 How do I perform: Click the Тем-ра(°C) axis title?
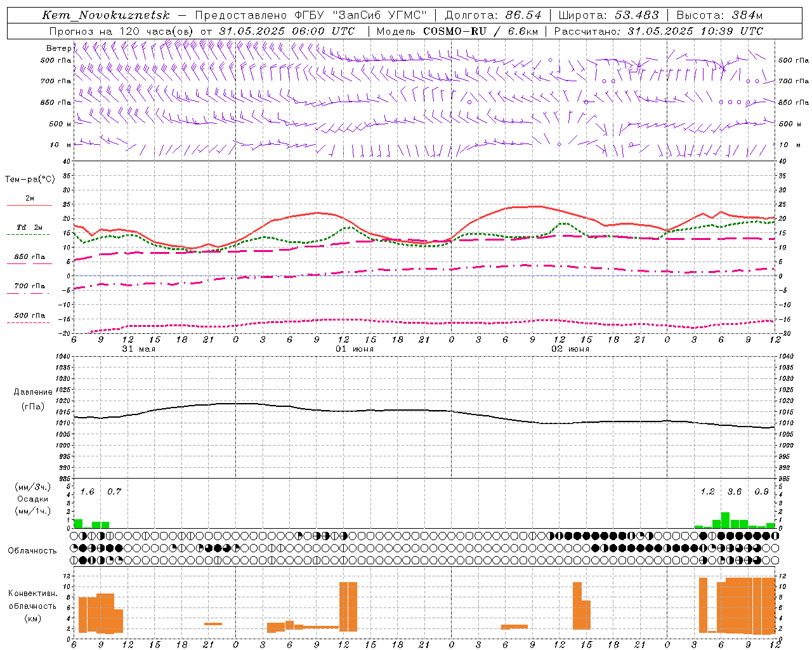click(30, 180)
